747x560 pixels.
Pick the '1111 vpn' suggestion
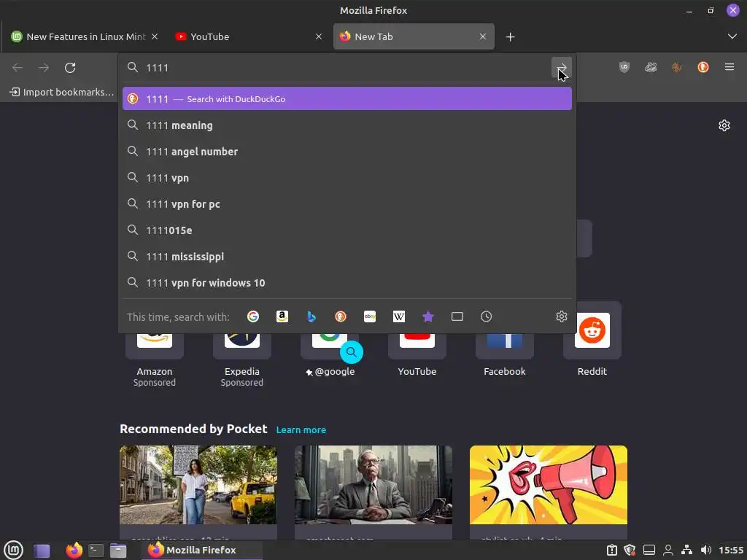[x=347, y=178]
